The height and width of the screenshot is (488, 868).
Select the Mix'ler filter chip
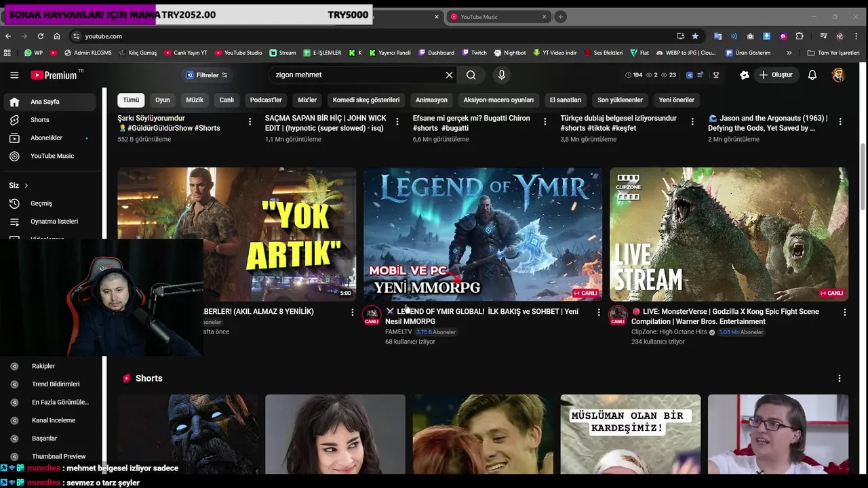[x=307, y=100]
